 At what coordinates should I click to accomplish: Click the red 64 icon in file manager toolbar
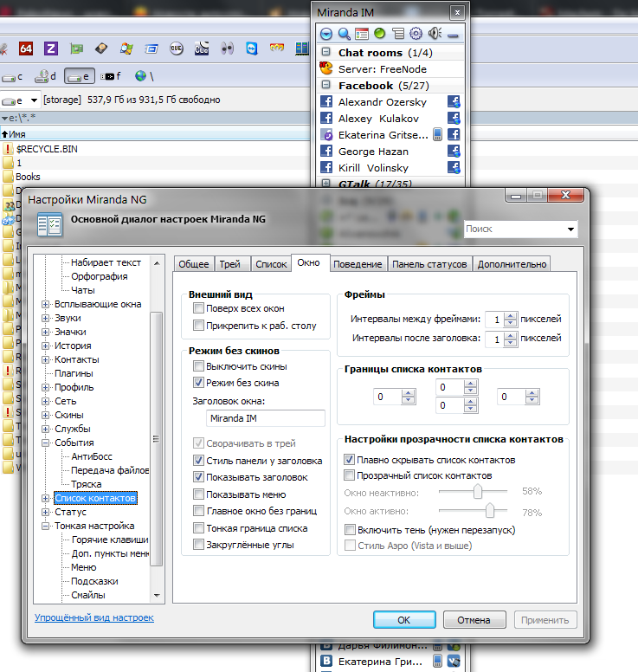click(x=26, y=48)
